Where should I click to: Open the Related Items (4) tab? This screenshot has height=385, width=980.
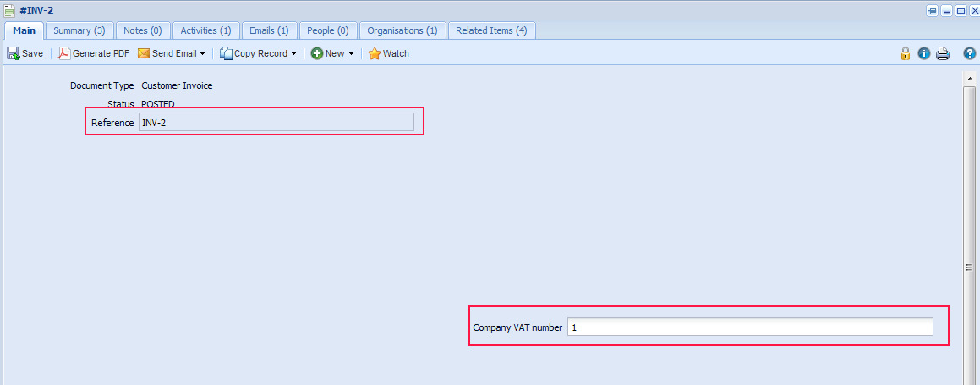pyautogui.click(x=491, y=30)
